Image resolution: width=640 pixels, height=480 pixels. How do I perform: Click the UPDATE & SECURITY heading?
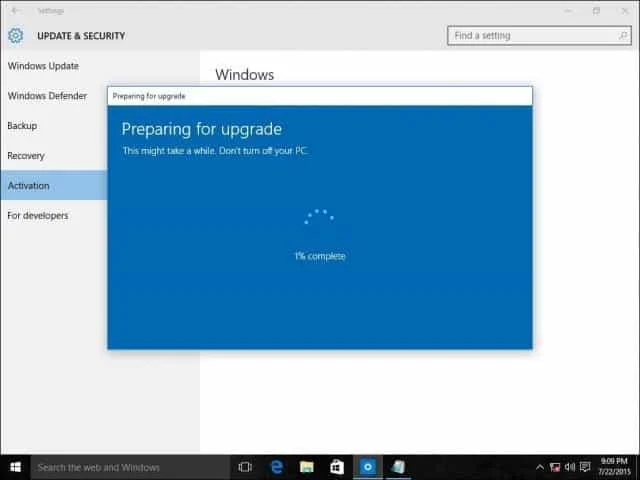click(81, 36)
